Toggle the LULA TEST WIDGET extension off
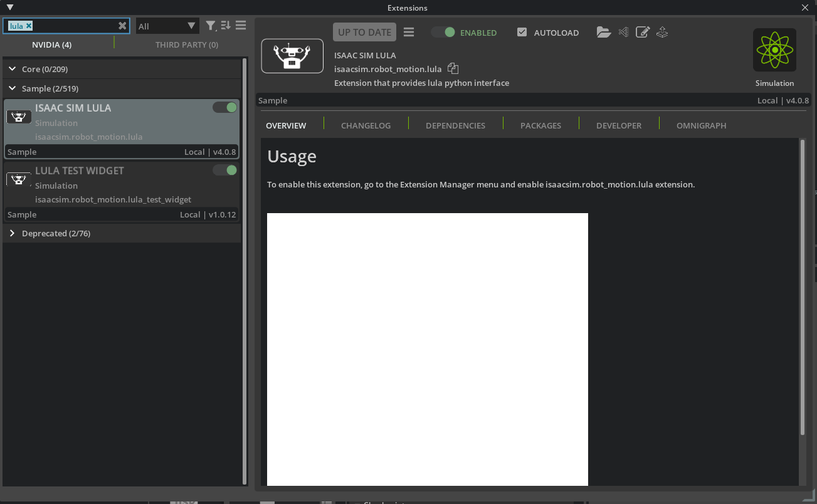Screen dimensions: 817x504 224,171
